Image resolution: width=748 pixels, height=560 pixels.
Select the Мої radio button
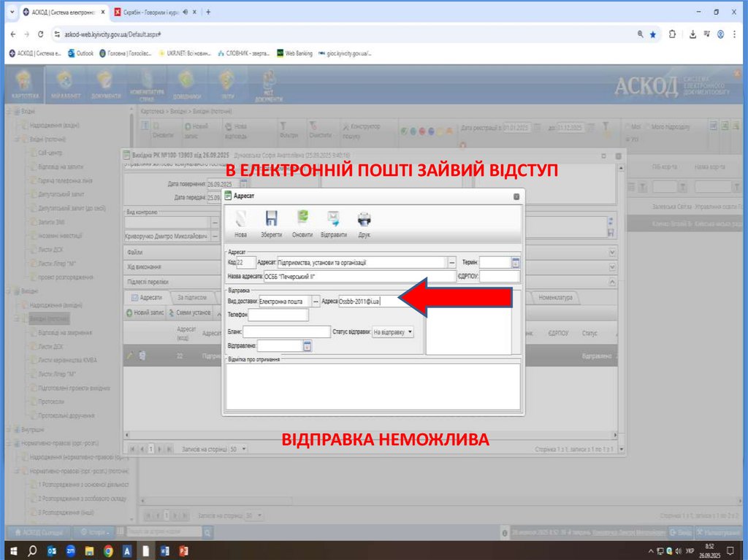point(627,127)
